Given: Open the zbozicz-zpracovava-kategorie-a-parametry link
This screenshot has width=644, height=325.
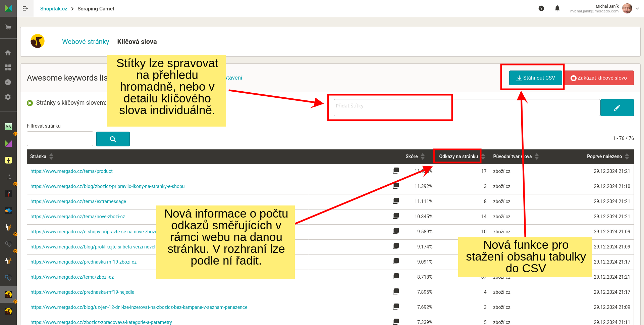Looking at the screenshot, I should click(101, 322).
